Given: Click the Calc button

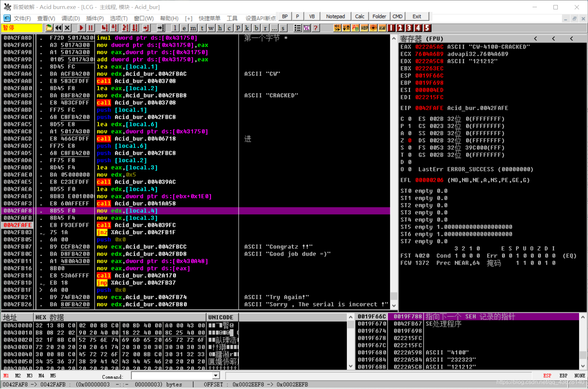Looking at the screenshot, I should (x=359, y=16).
